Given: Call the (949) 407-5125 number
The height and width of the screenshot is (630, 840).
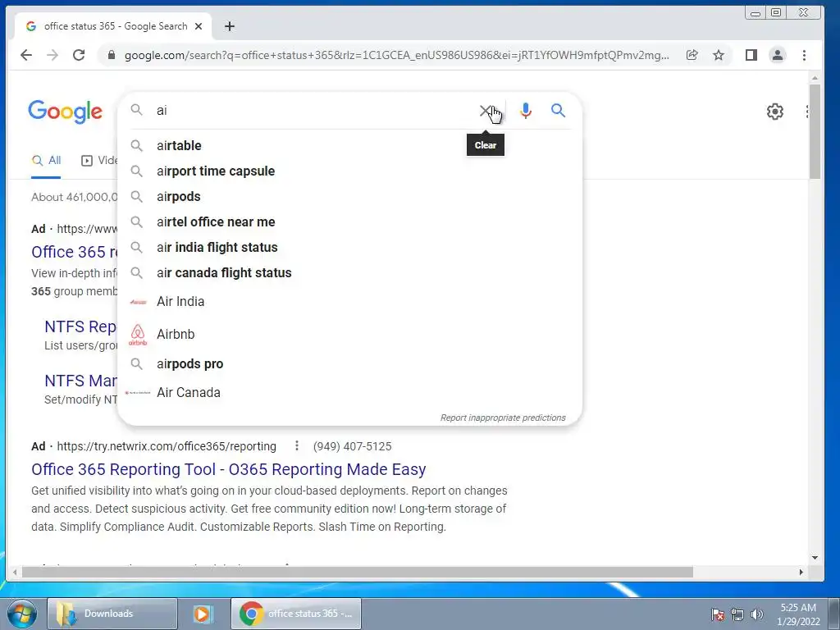Looking at the screenshot, I should pyautogui.click(x=353, y=446).
